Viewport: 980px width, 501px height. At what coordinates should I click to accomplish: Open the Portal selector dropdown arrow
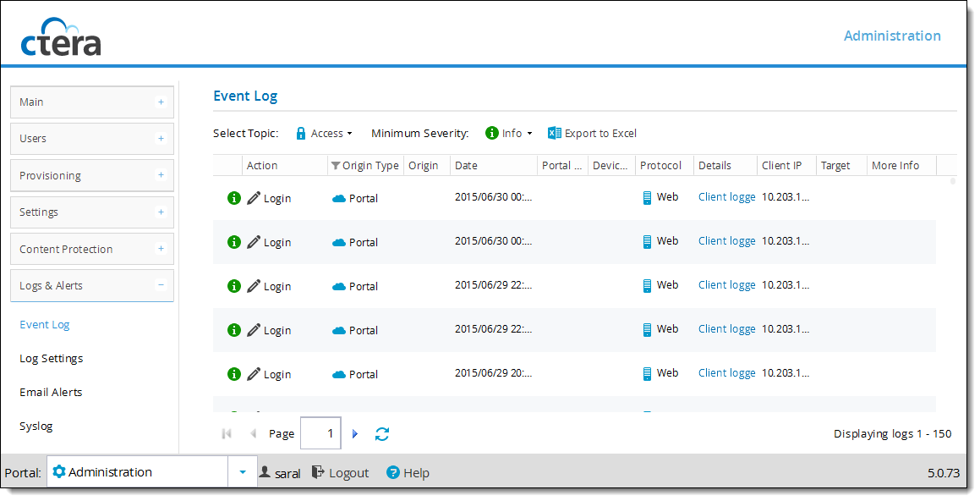[243, 472]
